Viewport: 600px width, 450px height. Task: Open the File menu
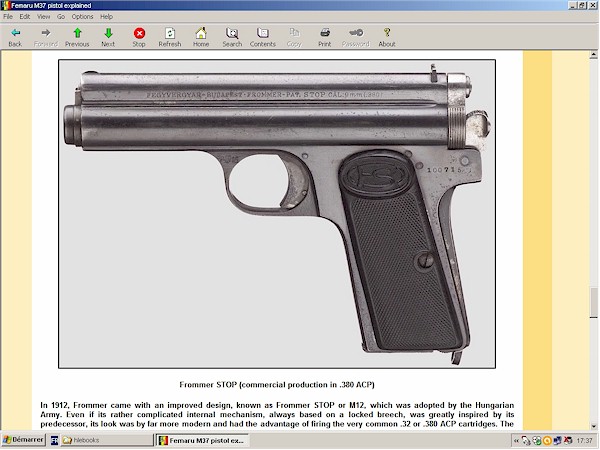(8, 16)
